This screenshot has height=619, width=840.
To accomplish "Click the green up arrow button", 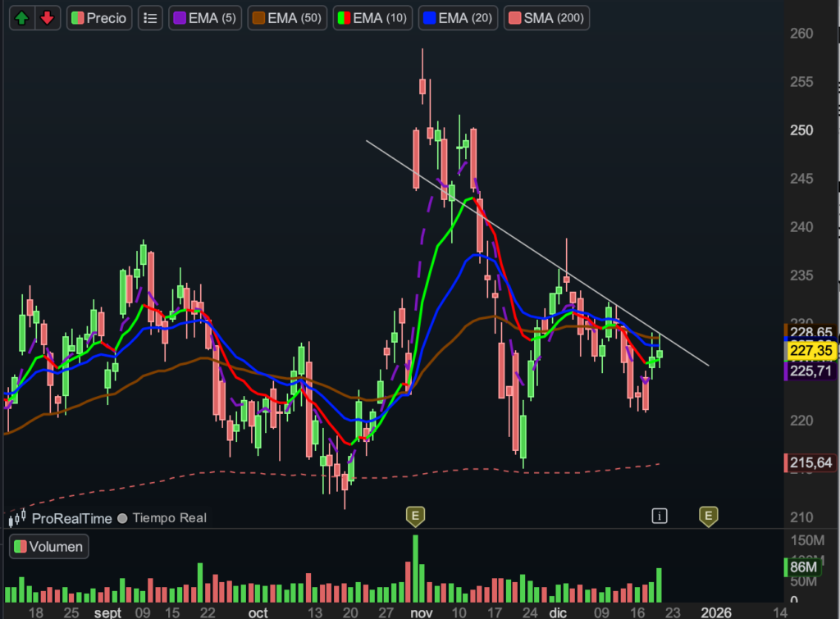I will tap(23, 17).
